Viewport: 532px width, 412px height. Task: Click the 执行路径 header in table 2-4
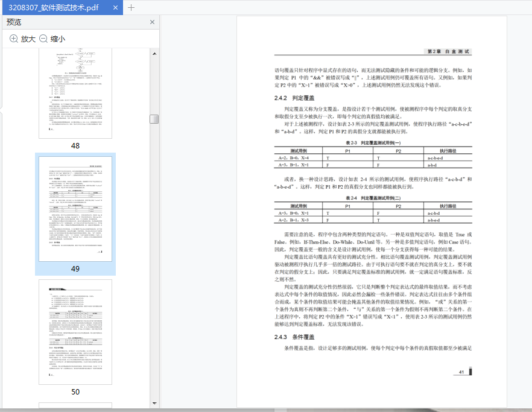click(x=448, y=206)
